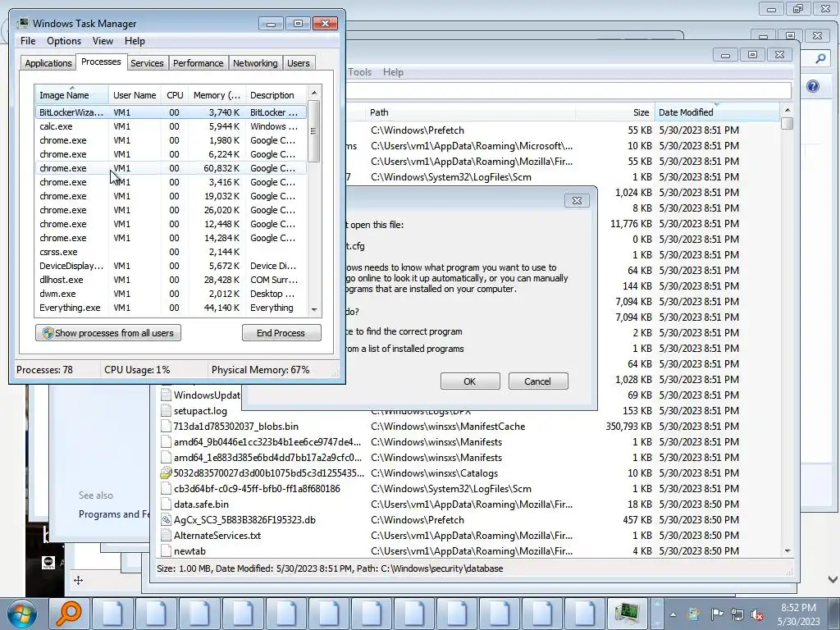This screenshot has height=630, width=840.
Task: Switch to the Services tab
Action: tap(147, 63)
